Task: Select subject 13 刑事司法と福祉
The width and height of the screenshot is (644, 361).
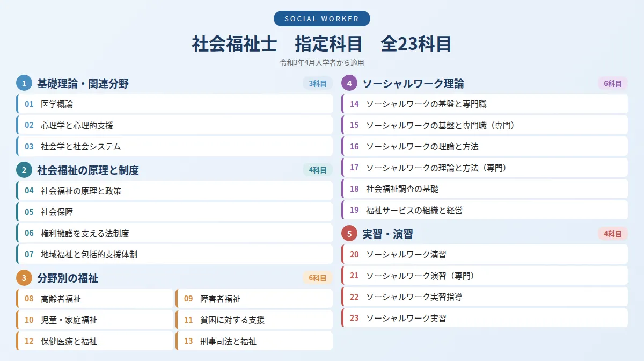Action: click(x=254, y=341)
